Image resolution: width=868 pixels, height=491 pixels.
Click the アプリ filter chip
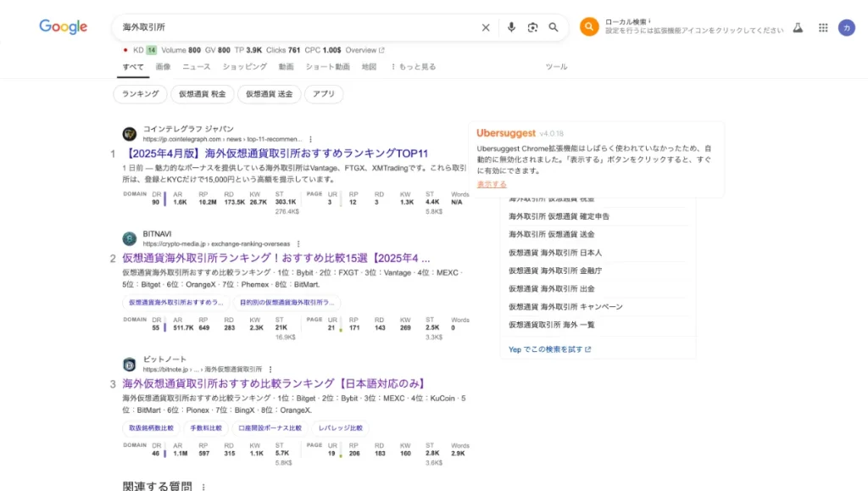pos(323,94)
